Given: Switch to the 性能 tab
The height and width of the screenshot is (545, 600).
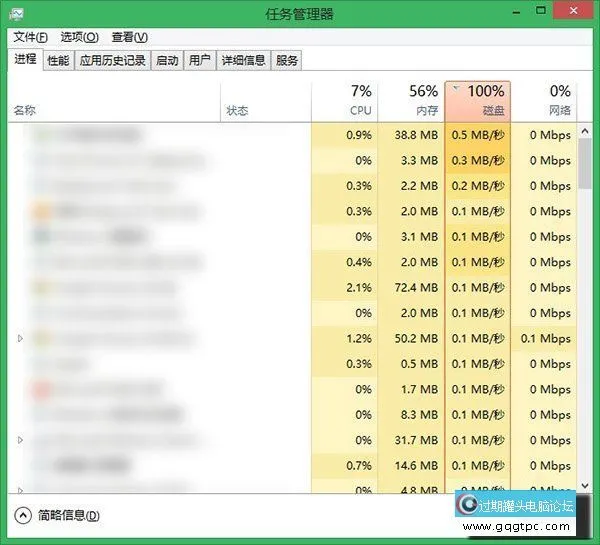Looking at the screenshot, I should pyautogui.click(x=58, y=60).
